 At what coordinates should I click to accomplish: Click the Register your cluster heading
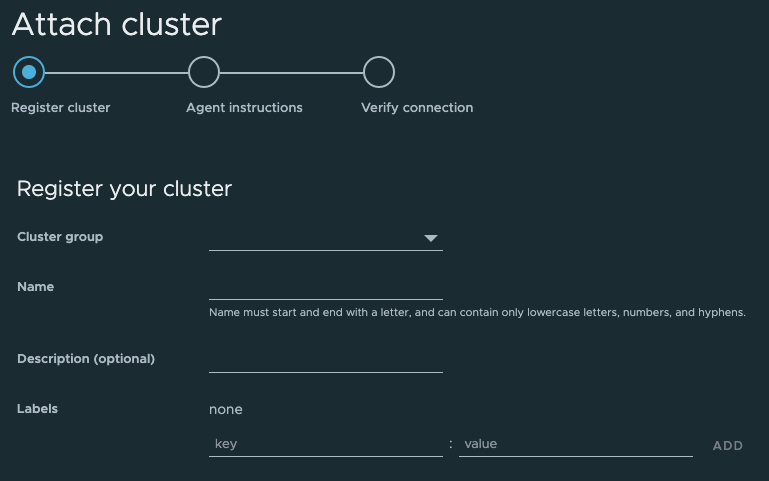(124, 188)
